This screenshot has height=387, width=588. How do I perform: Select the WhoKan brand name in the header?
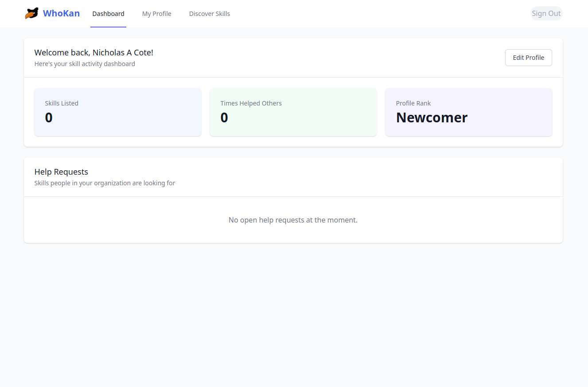click(x=61, y=13)
